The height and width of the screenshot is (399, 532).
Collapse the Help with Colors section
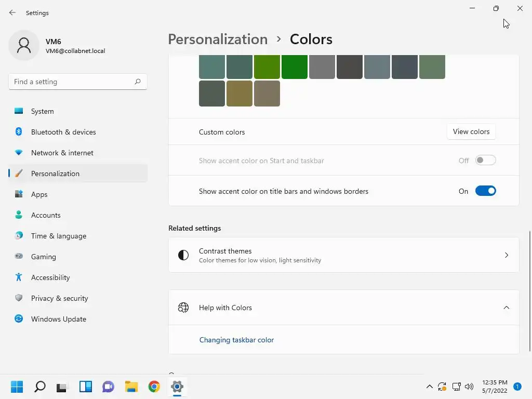506,308
